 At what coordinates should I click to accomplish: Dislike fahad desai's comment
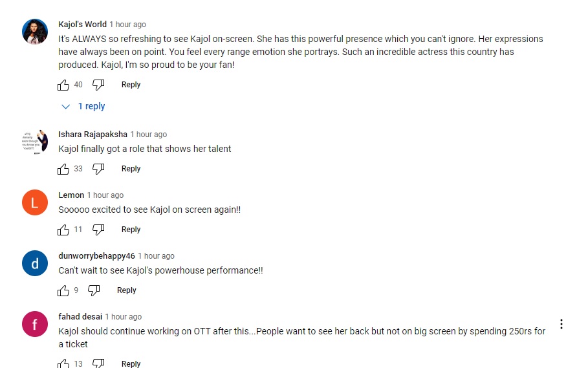[98, 363]
